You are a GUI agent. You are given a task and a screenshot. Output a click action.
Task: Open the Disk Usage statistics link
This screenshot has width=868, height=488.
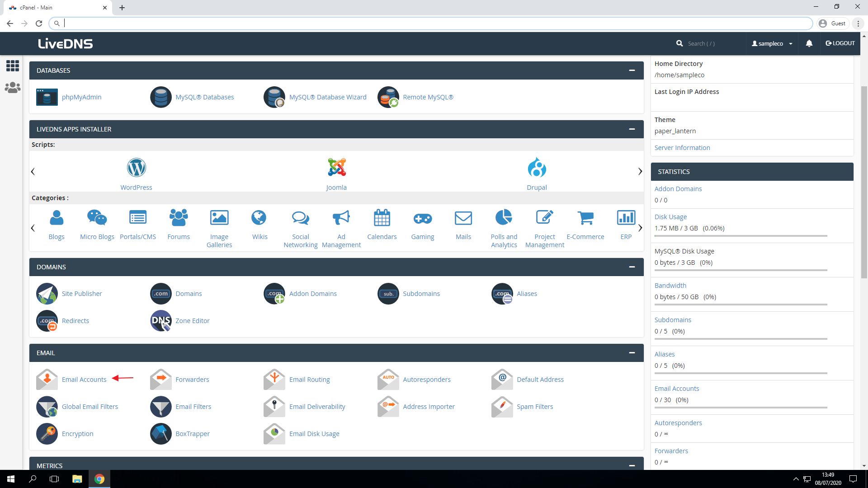(x=670, y=217)
